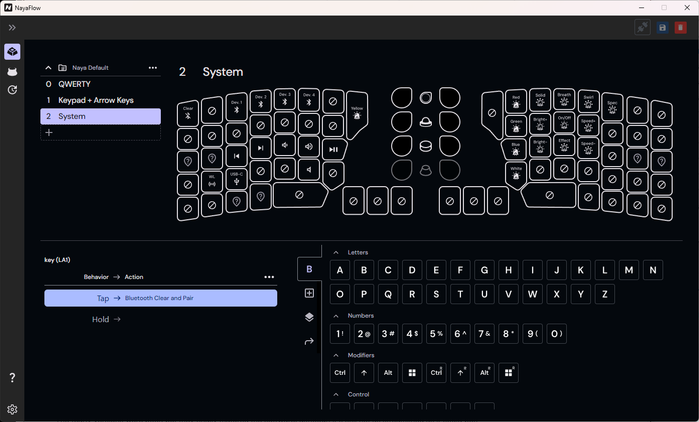Expand the sidebar with double-chevron icon

pyautogui.click(x=12, y=28)
